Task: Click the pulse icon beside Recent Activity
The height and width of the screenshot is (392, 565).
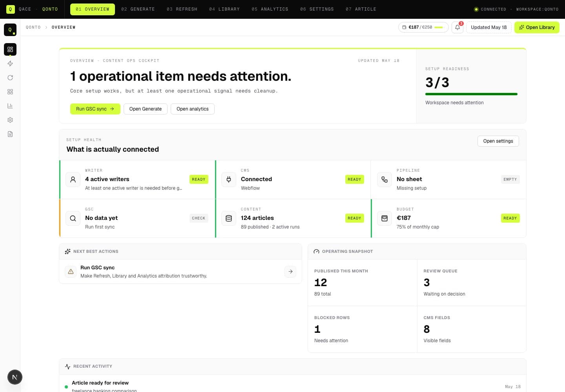Action: (67, 366)
